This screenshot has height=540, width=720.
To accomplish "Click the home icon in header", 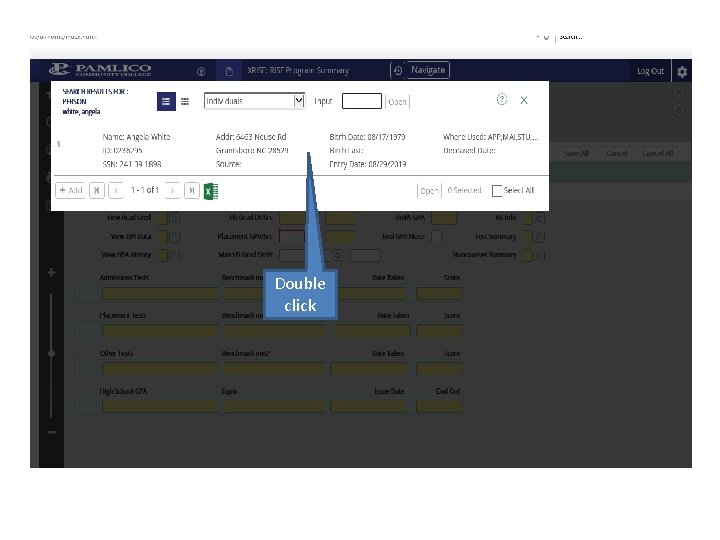I will [x=201, y=71].
